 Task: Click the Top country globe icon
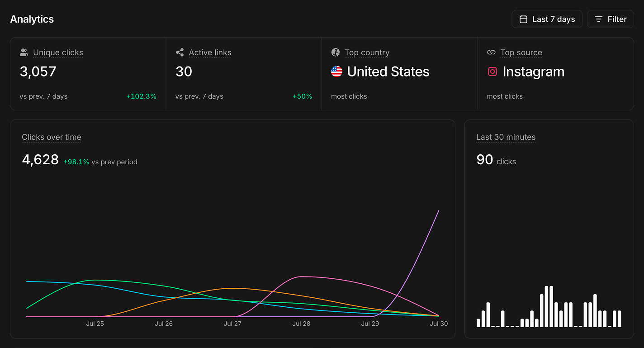336,52
